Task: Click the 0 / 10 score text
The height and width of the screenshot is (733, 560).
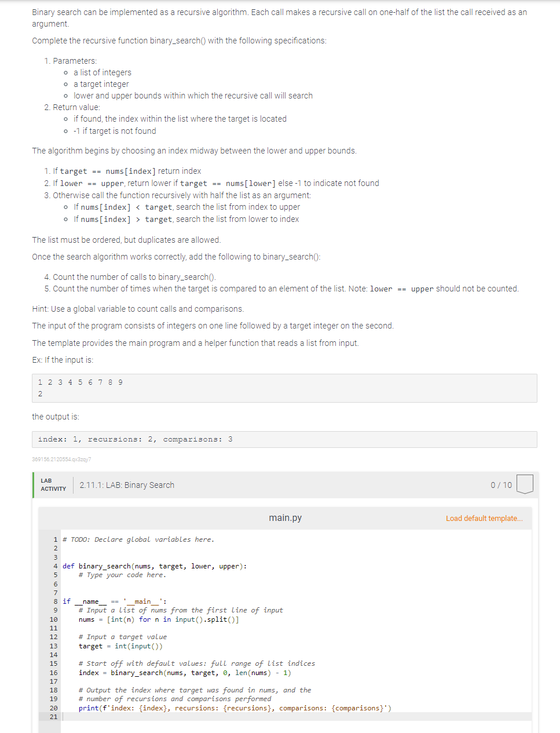Action: coord(500,484)
